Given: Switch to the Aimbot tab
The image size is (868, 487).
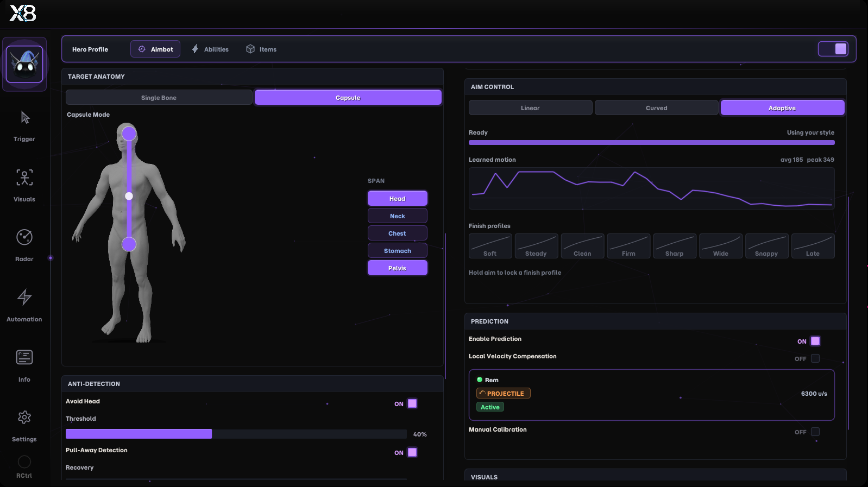Looking at the screenshot, I should point(155,49).
